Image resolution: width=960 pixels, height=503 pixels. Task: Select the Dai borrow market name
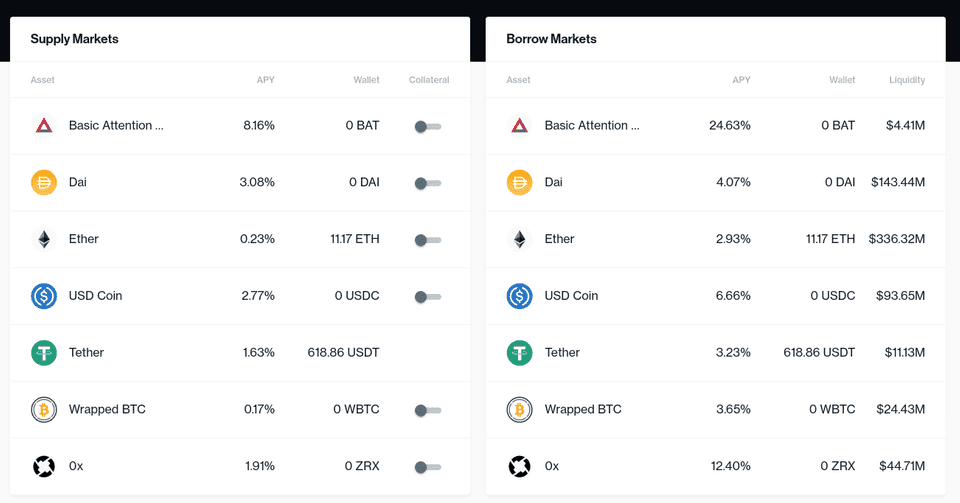tap(553, 183)
